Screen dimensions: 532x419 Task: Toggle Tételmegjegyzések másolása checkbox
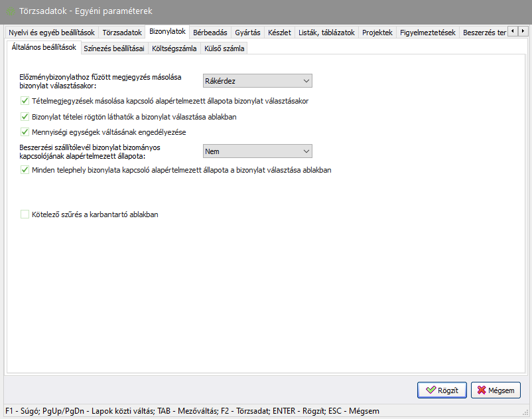[x=25, y=102]
